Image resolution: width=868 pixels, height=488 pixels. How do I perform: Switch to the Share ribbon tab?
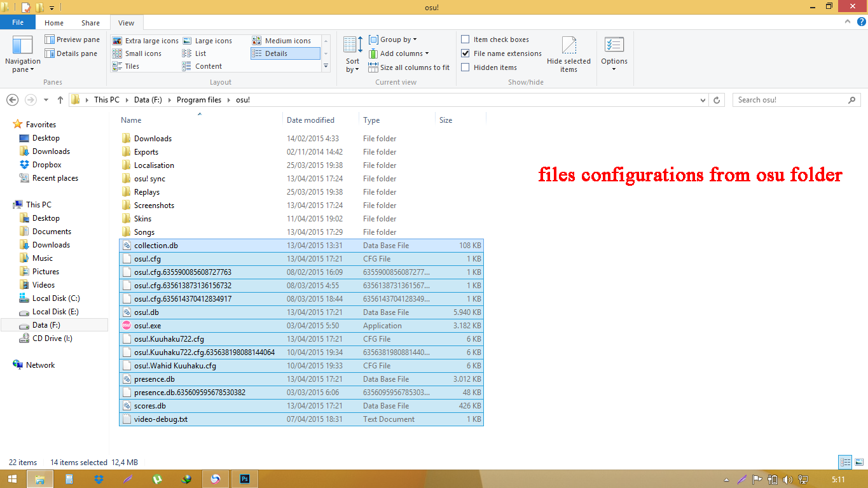tap(90, 23)
